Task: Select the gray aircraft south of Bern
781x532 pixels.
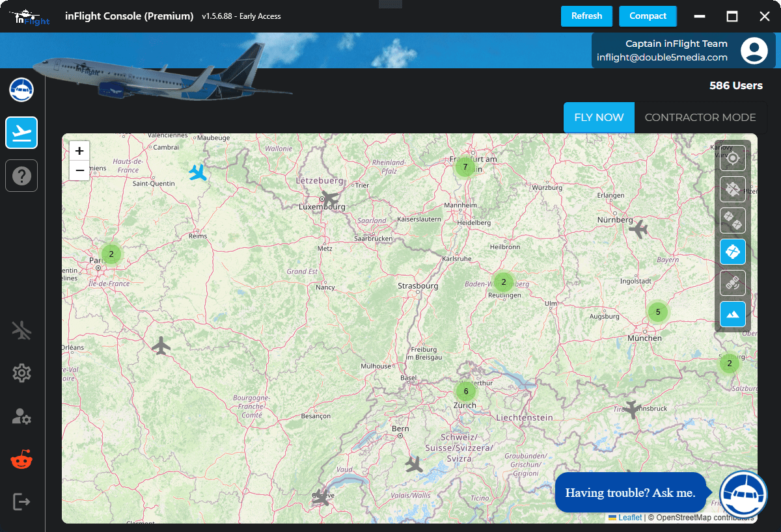Action: click(x=414, y=464)
